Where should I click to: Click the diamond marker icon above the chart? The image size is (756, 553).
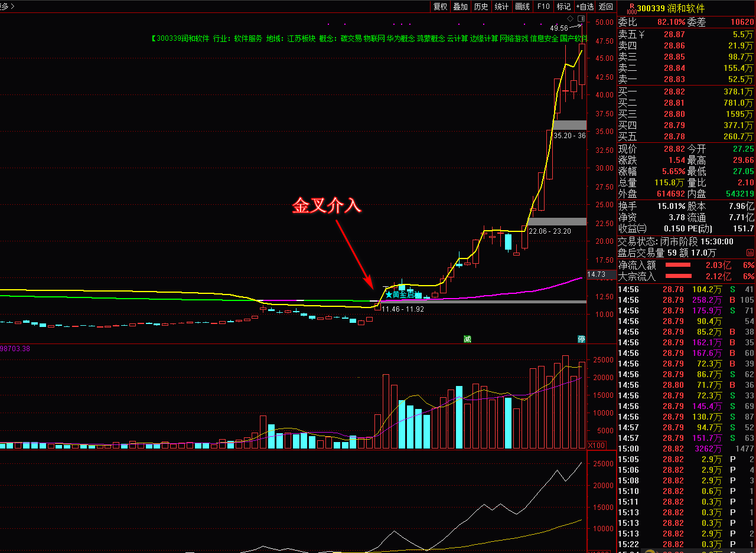(571, 19)
